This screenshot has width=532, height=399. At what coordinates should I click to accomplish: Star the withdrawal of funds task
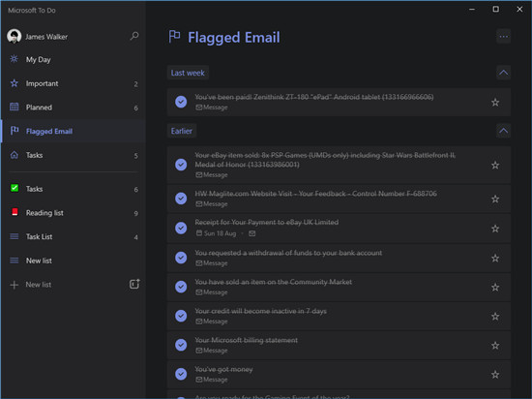[495, 258]
